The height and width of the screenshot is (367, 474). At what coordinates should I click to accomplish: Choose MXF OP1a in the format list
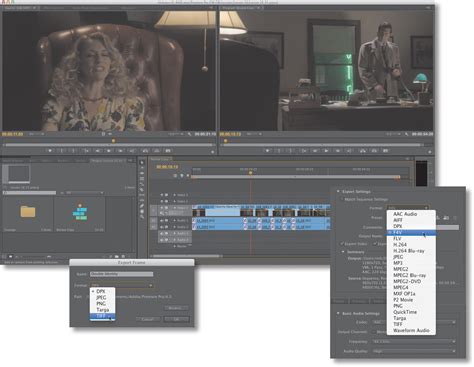click(411, 294)
